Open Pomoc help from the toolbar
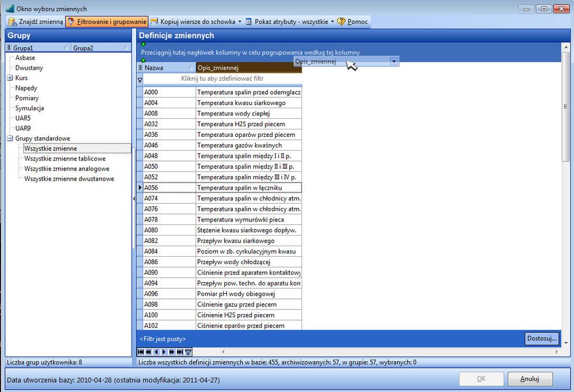Viewport: 574px width, 392px height. (x=353, y=22)
